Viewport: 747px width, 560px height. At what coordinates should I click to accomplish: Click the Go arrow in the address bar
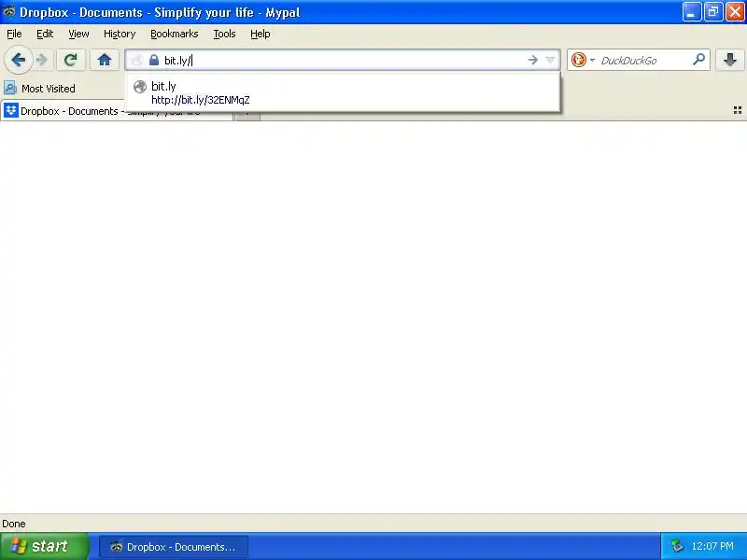point(532,60)
